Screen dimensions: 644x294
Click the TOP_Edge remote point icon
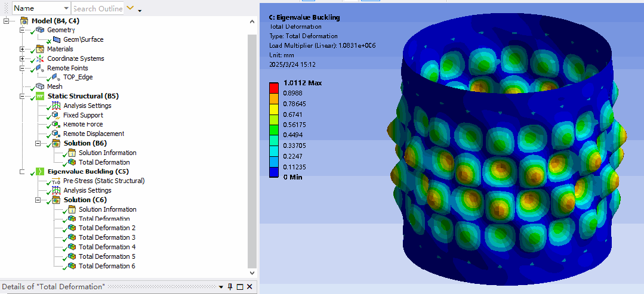pos(56,77)
